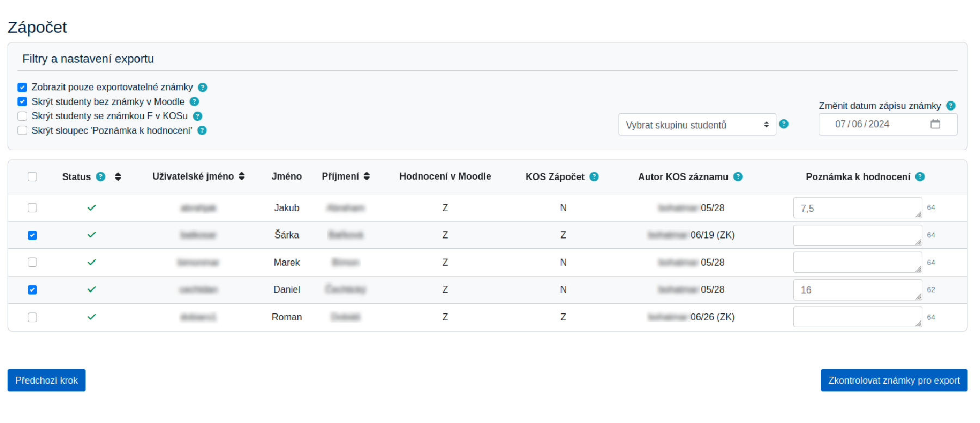Select the row checkbox for Jakub
This screenshot has width=980, height=423.
point(33,208)
